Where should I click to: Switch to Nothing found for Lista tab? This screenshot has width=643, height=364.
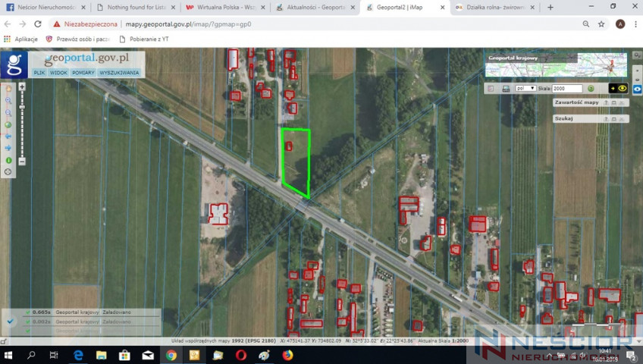(135, 7)
